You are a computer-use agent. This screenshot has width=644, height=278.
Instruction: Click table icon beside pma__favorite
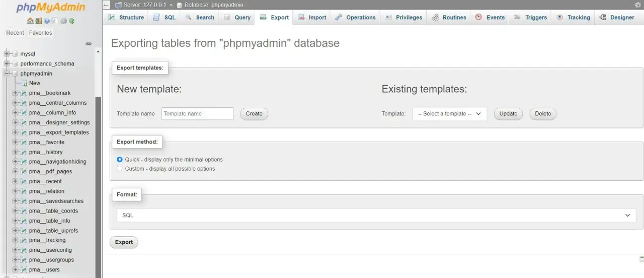coord(24,142)
